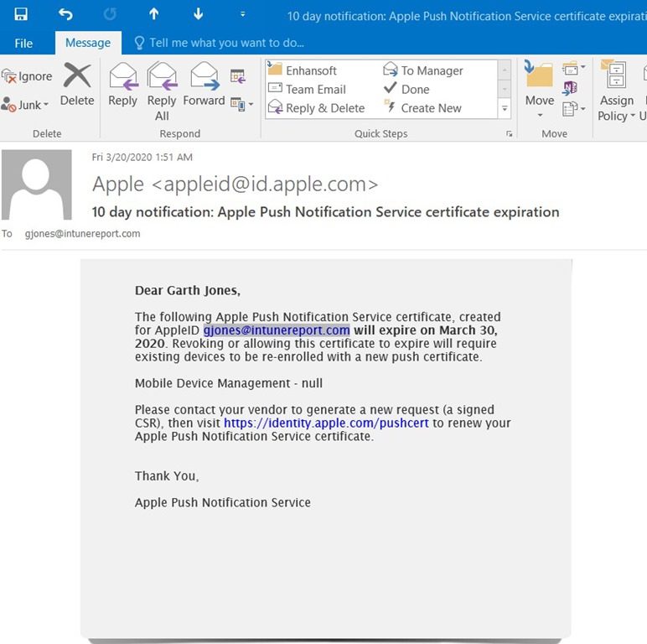Open the Rules dropdown icon
This screenshot has width=647, height=644.
pos(573,69)
